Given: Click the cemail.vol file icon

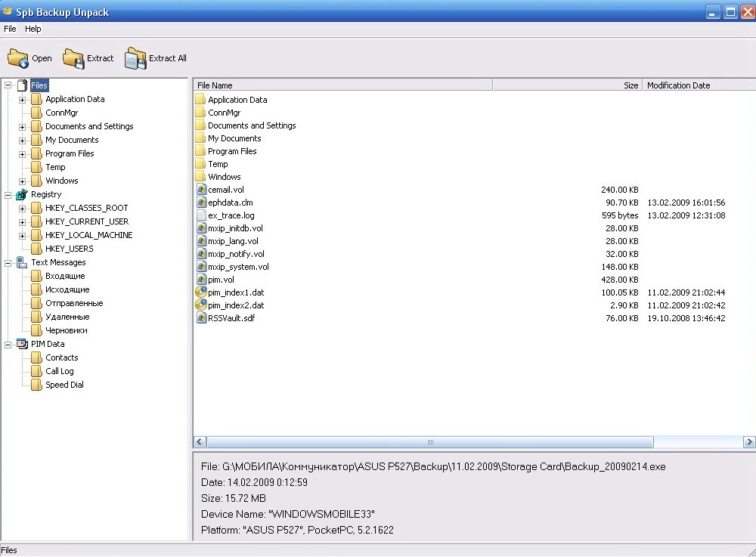Looking at the screenshot, I should pyautogui.click(x=202, y=190).
